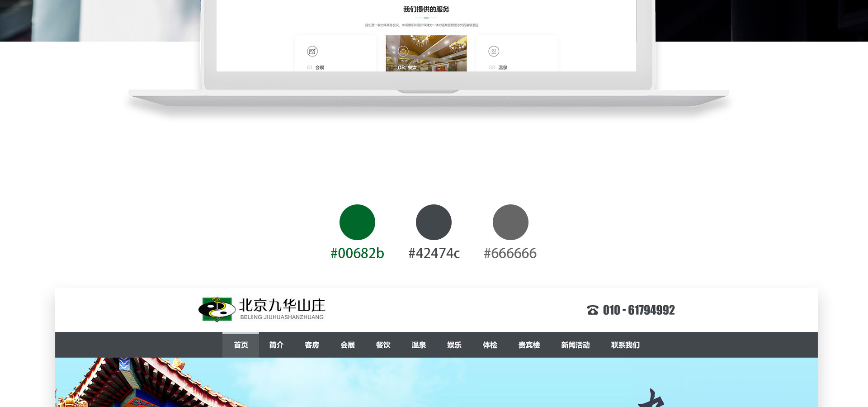Select the dark #42474c color circle
This screenshot has height=407, width=868.
coord(434,222)
